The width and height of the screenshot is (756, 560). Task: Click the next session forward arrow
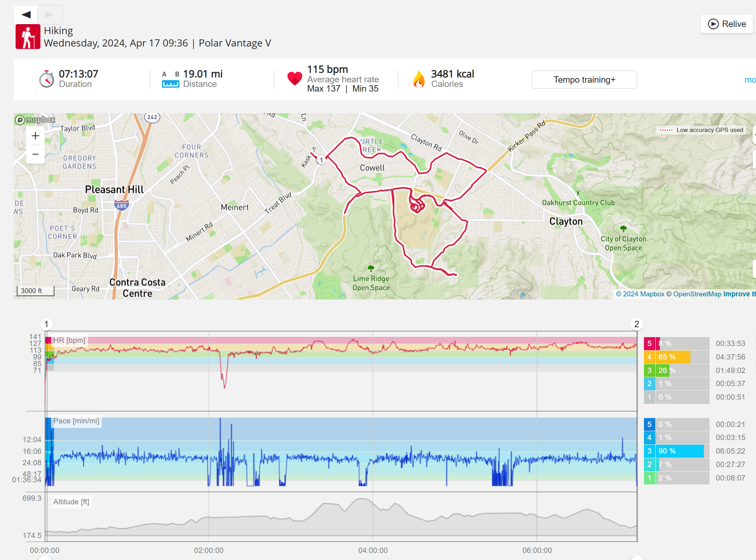pyautogui.click(x=50, y=15)
